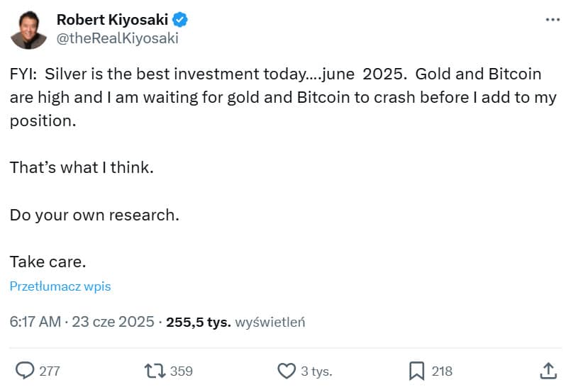Click the 359 reposts count

tap(182, 371)
